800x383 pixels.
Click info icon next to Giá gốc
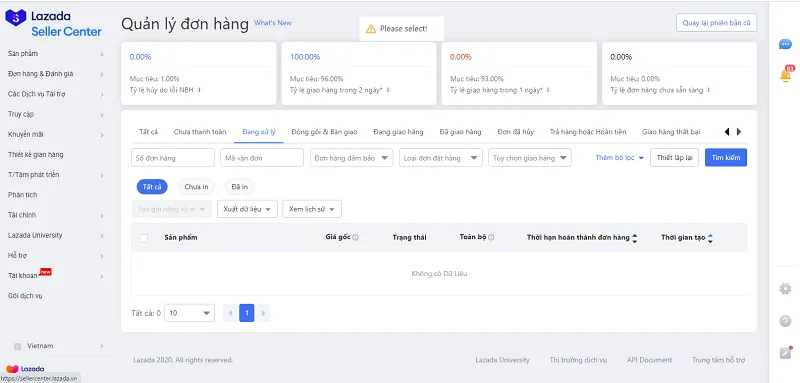tap(356, 238)
